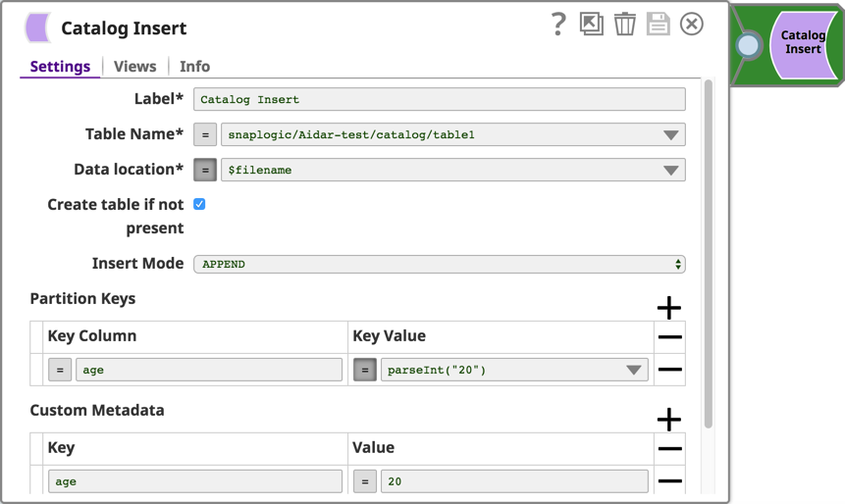Add a new Partition Keys row
Viewport: 845px width, 504px height.
point(668,308)
